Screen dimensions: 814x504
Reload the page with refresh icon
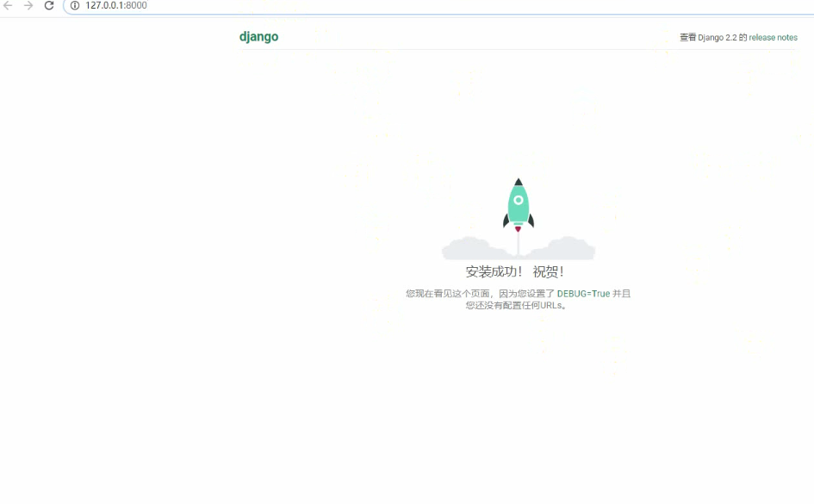(49, 5)
